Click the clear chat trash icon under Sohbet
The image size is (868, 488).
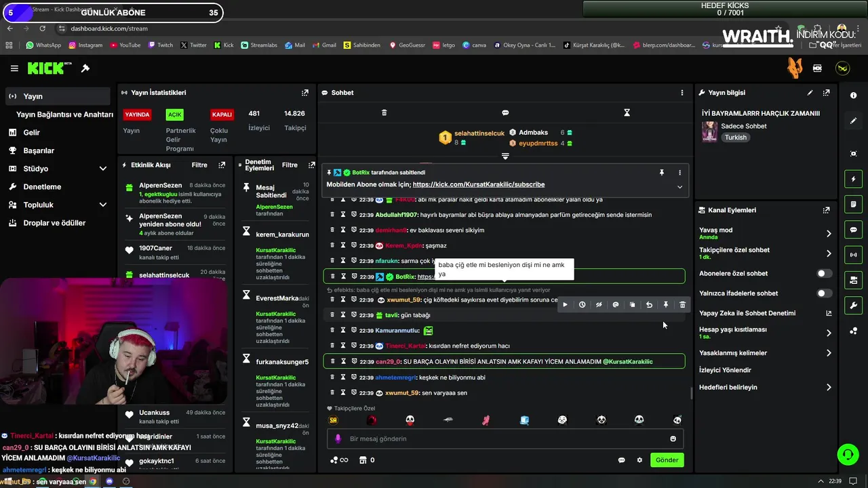coord(384,113)
